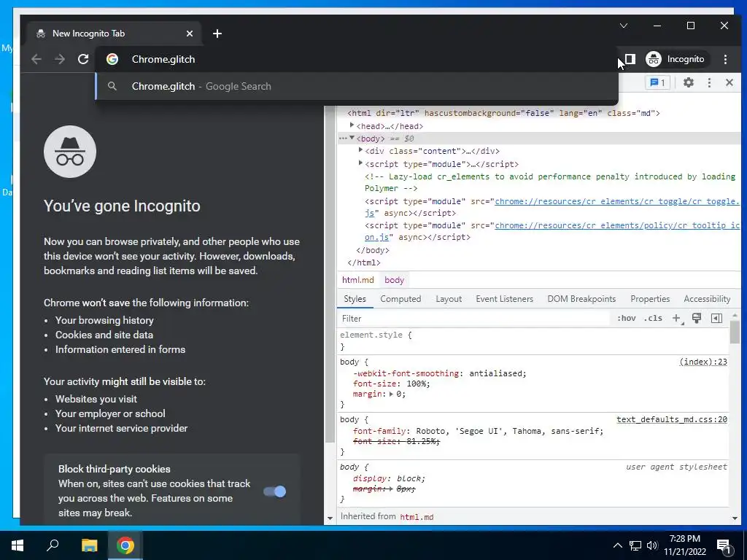The image size is (747, 560).
Task: Open Windows taskbar search
Action: [53, 545]
